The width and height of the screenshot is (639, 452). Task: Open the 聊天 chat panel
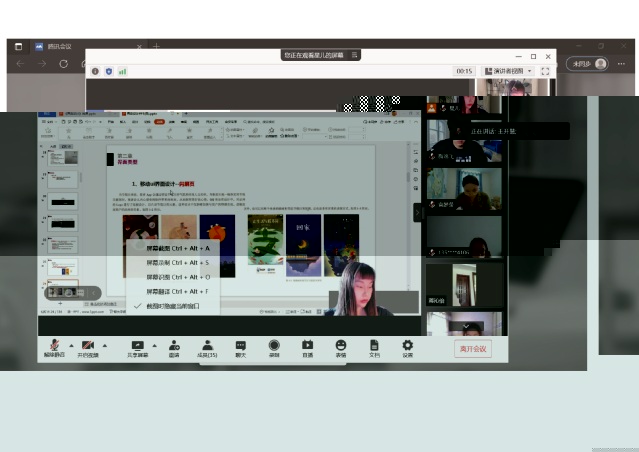(x=240, y=345)
